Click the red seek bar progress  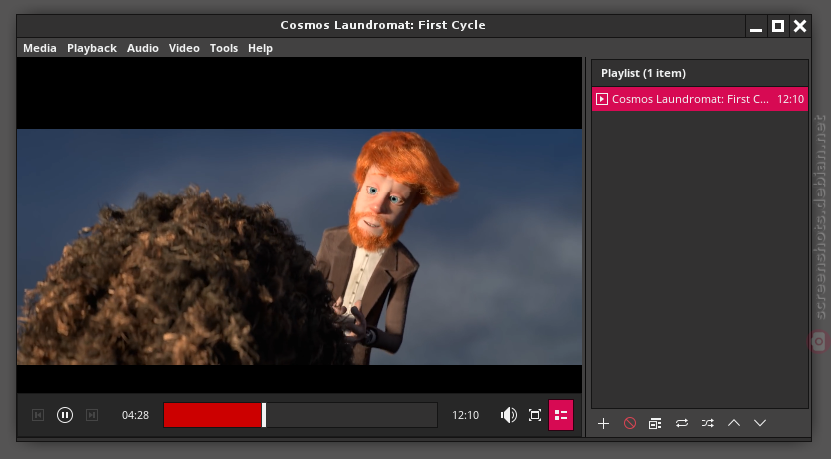tap(213, 415)
